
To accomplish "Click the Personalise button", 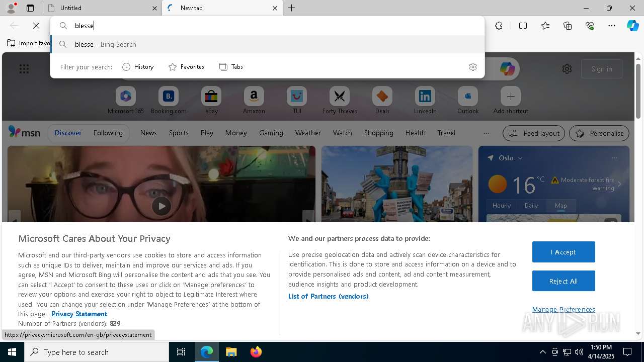I will [599, 133].
